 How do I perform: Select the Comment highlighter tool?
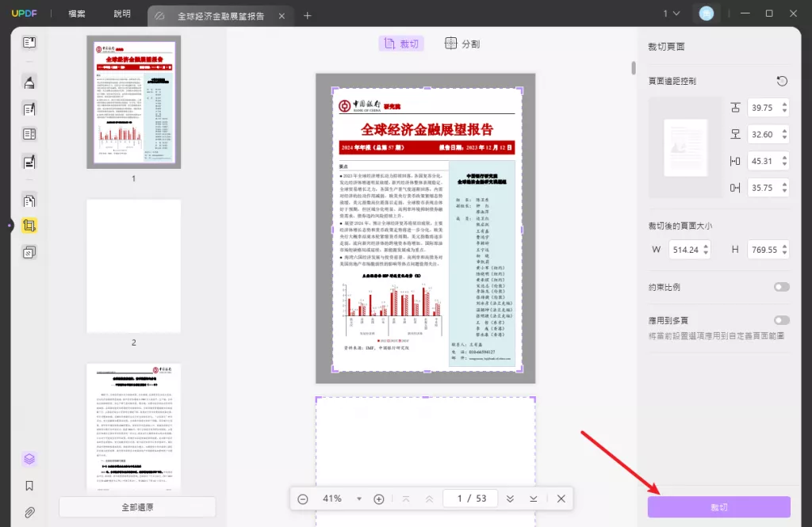pos(29,82)
